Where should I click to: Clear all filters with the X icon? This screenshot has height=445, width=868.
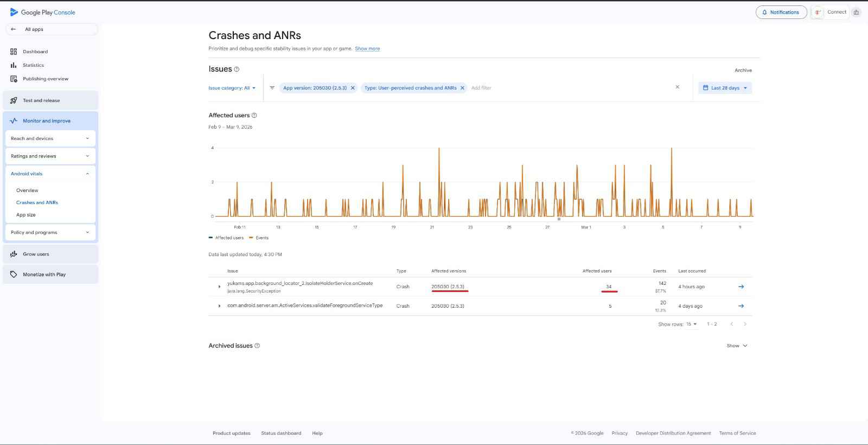pyautogui.click(x=677, y=87)
